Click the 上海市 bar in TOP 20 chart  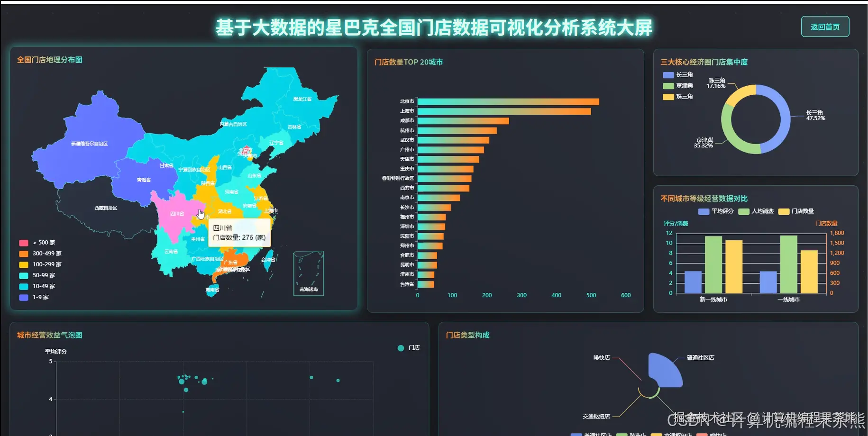point(504,111)
